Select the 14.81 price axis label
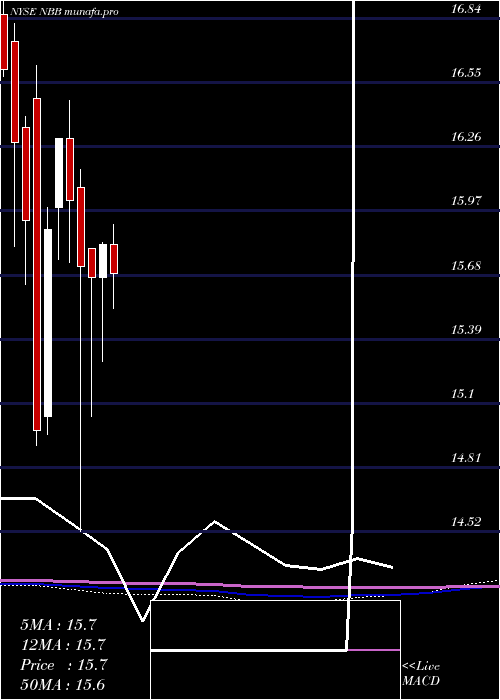 [466, 458]
